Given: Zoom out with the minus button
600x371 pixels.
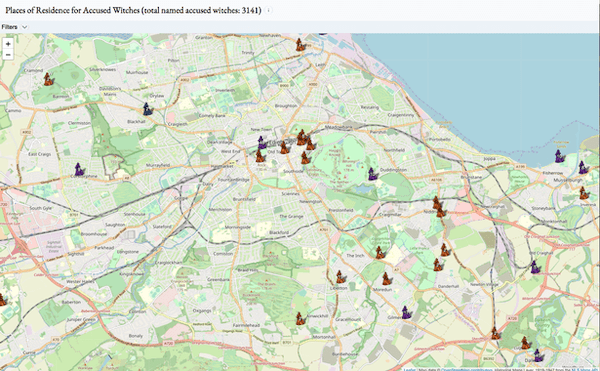Looking at the screenshot, I should point(8,55).
